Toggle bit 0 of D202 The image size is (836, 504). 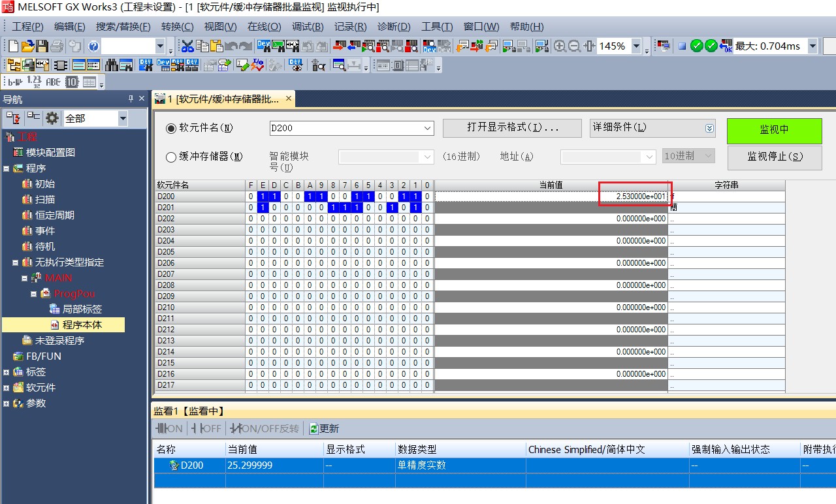pos(427,219)
